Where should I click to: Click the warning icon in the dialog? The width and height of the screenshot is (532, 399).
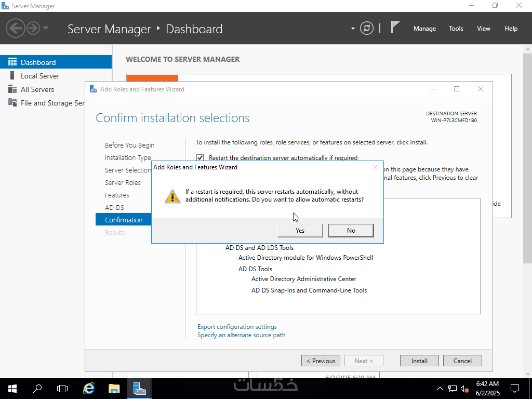pyautogui.click(x=172, y=196)
